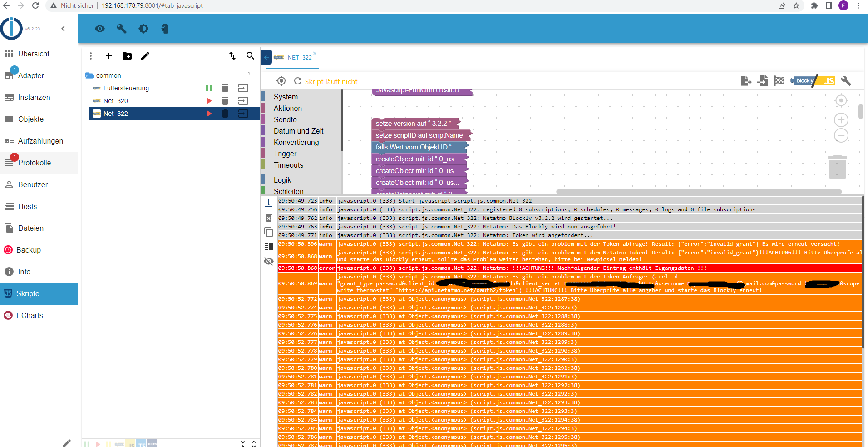Click the Blockly horizontal scrollbar
Image resolution: width=868 pixels, height=447 pixels.
point(699,192)
